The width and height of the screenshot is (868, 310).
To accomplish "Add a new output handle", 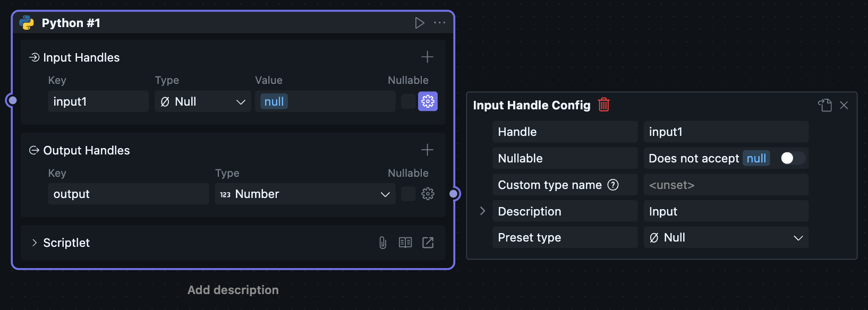I will point(427,150).
